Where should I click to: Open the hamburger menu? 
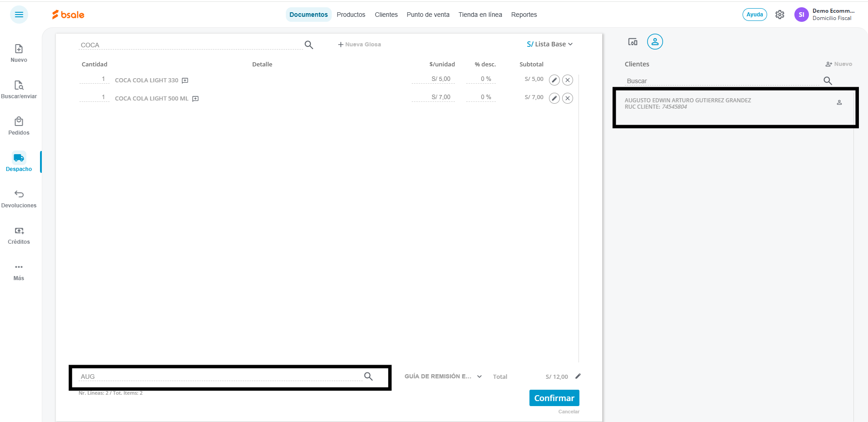[x=19, y=15]
